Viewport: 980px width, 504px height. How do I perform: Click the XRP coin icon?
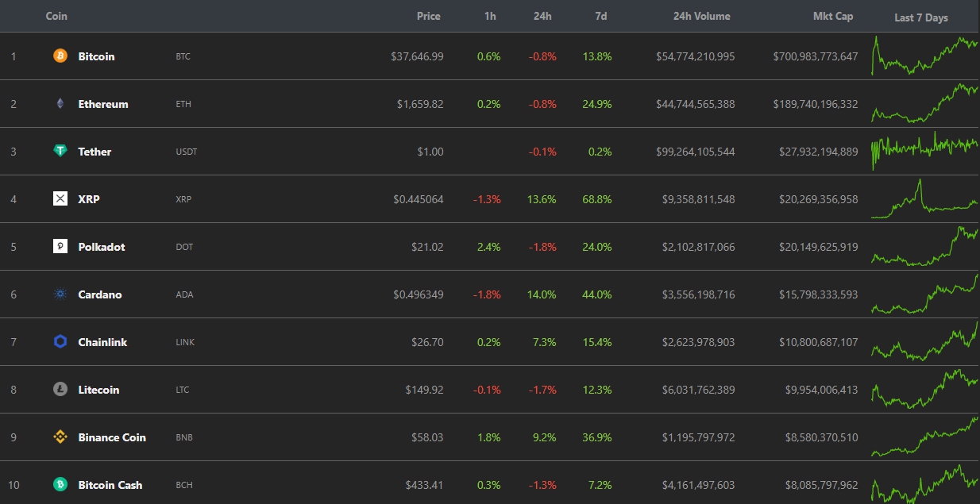(60, 199)
